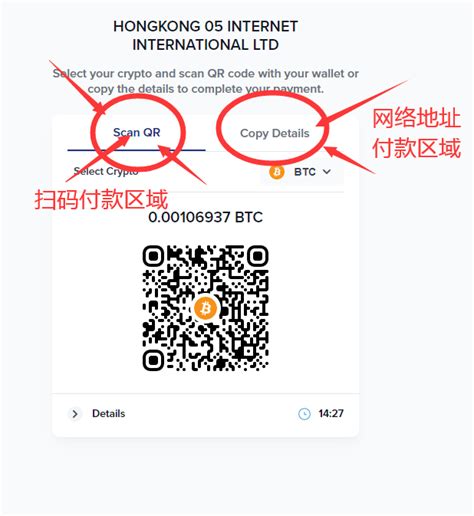Image resolution: width=474 pixels, height=516 pixels.
Task: Click the Details label at card bottom
Action: [109, 413]
